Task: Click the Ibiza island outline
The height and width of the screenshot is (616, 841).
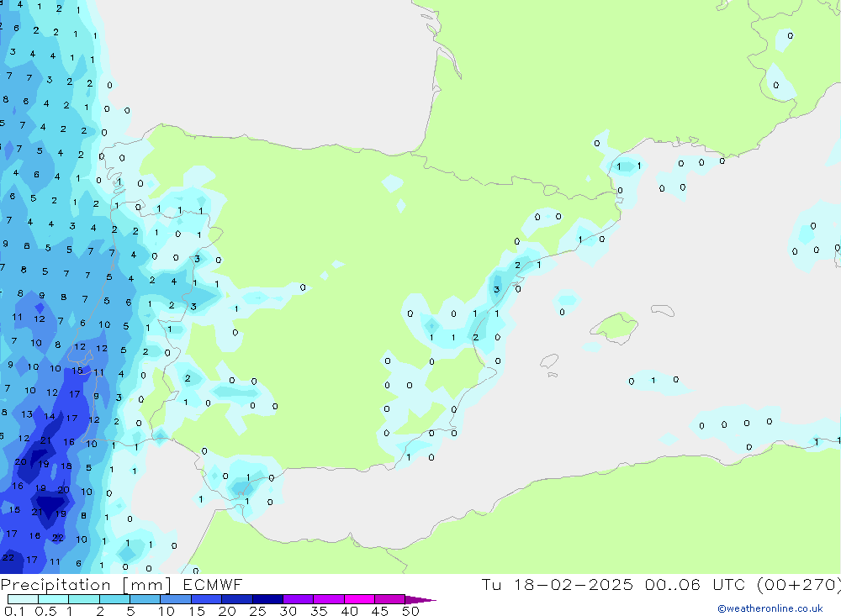Action: click(549, 361)
